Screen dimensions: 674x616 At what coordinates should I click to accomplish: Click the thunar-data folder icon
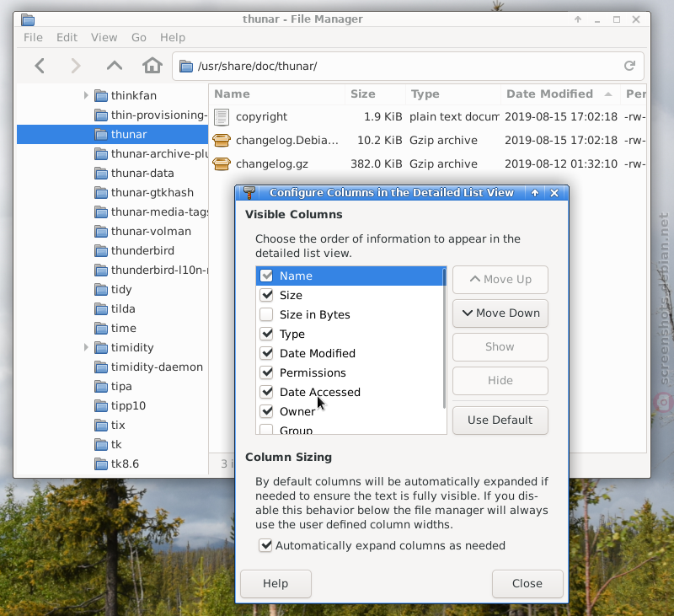pyautogui.click(x=101, y=174)
